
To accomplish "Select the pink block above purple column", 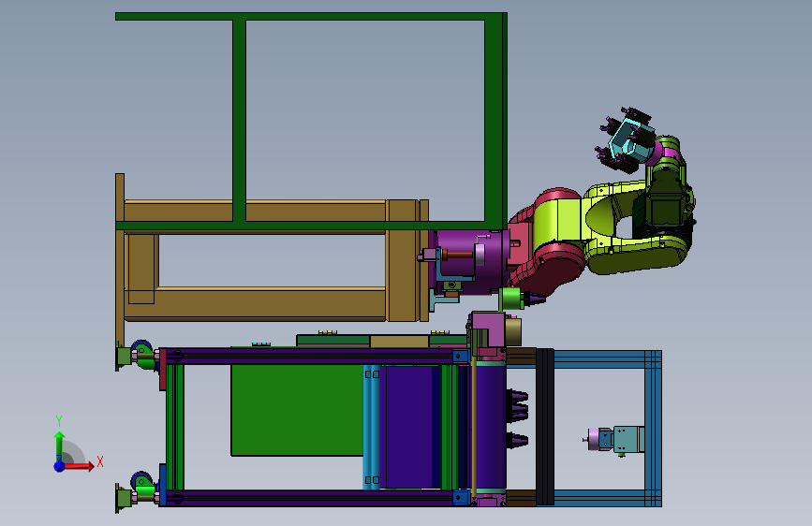I will [x=488, y=329].
